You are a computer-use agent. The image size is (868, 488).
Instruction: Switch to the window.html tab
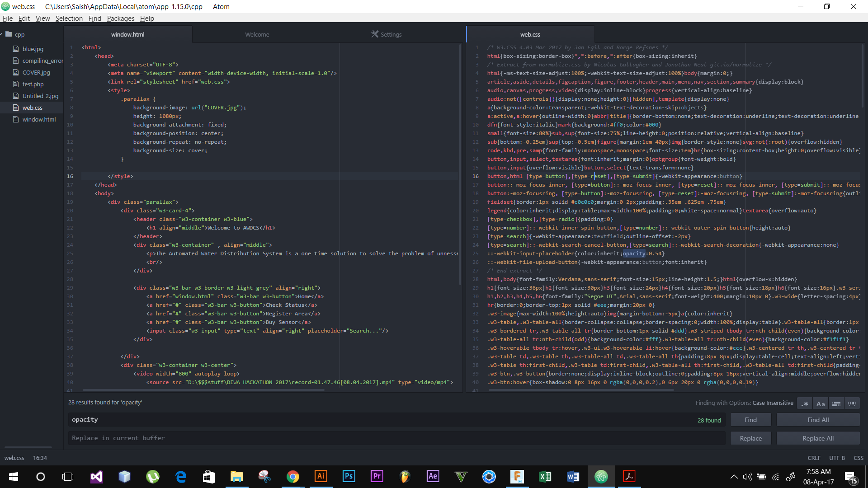128,34
